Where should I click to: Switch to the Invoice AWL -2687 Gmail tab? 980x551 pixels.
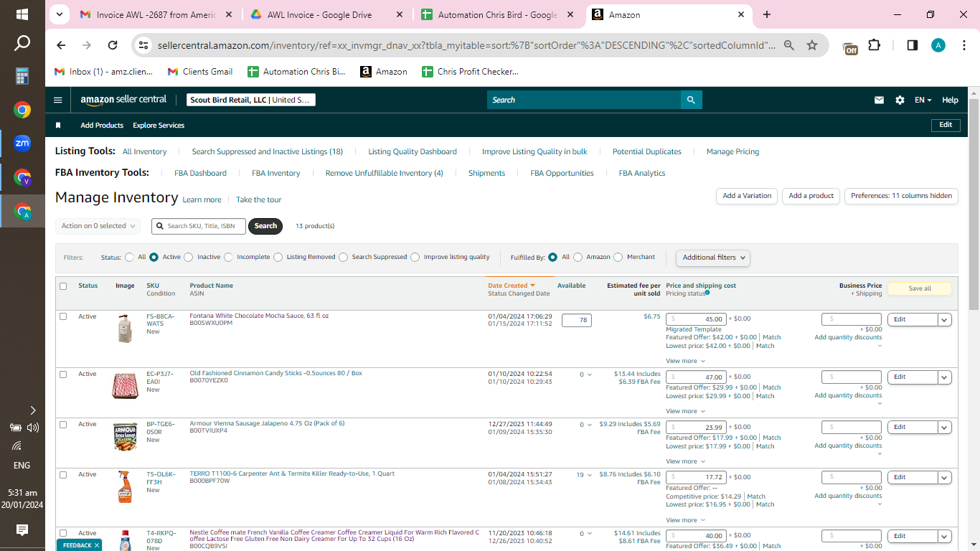(156, 15)
